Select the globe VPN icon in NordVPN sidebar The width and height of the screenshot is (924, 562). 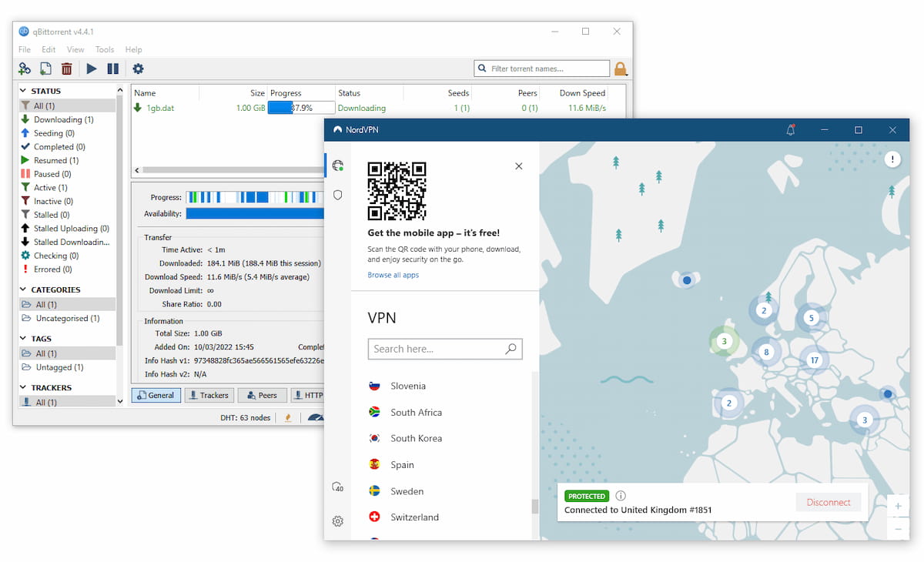(337, 165)
